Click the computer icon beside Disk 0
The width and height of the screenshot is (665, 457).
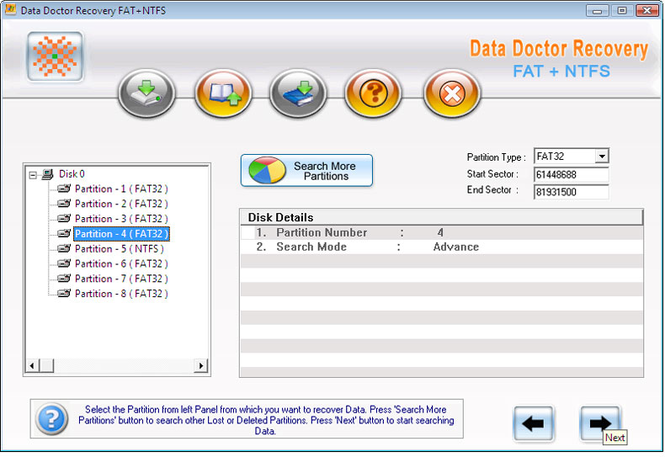48,174
